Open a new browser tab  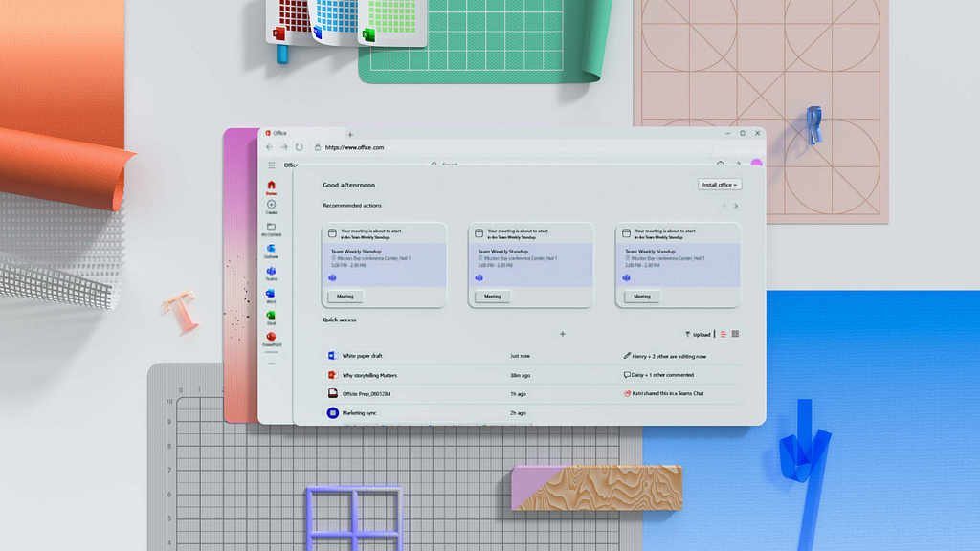click(350, 135)
